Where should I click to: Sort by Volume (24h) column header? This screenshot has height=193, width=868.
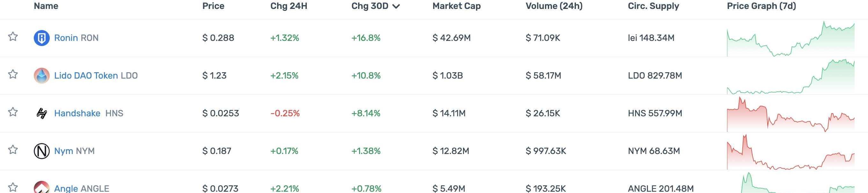click(554, 6)
